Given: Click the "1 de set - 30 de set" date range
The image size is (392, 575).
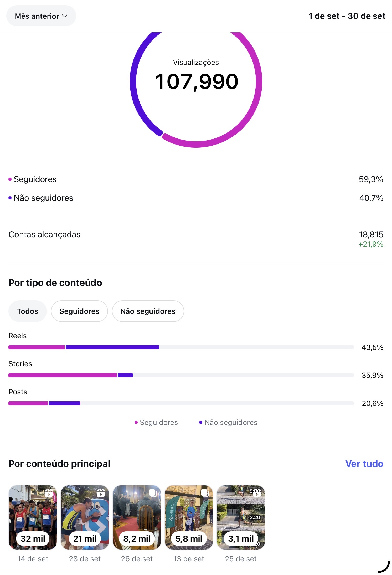Looking at the screenshot, I should (347, 16).
